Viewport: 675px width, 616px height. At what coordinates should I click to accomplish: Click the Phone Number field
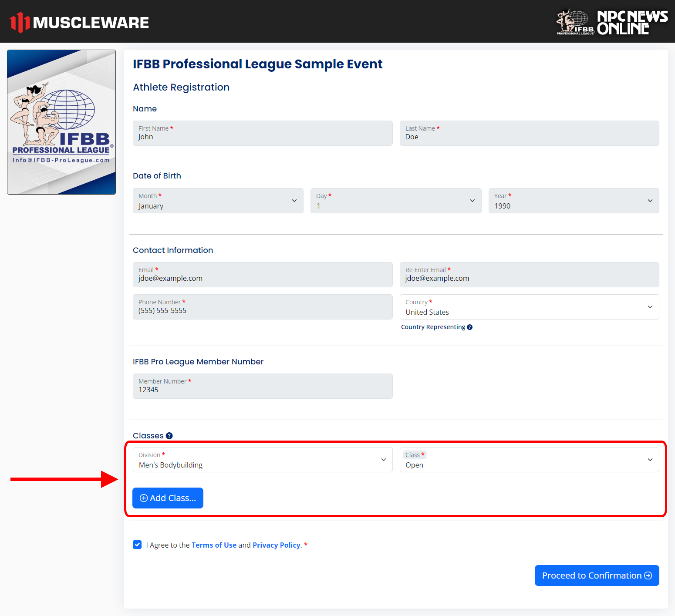[x=262, y=307]
